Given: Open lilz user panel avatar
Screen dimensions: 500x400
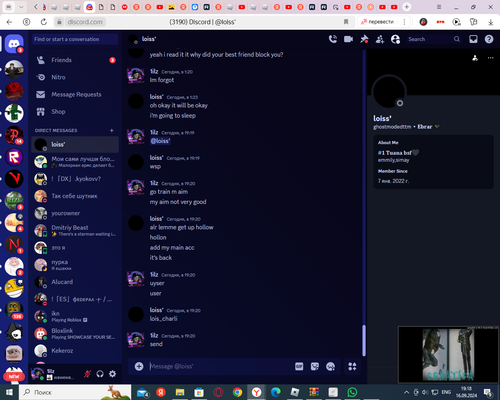Looking at the screenshot, I should tap(37, 374).
